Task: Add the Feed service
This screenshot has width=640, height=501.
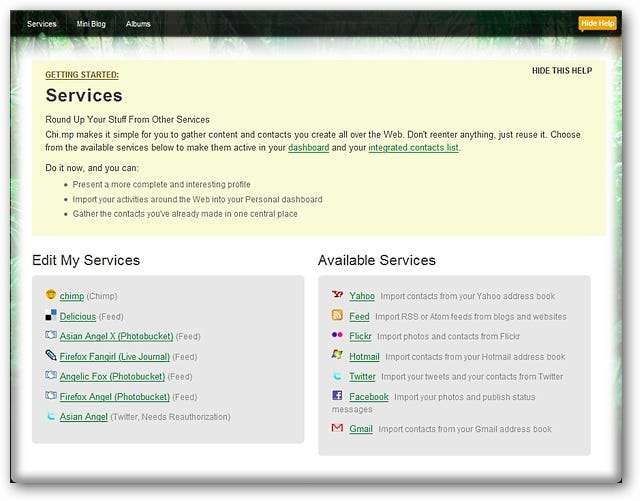Action: tap(359, 316)
